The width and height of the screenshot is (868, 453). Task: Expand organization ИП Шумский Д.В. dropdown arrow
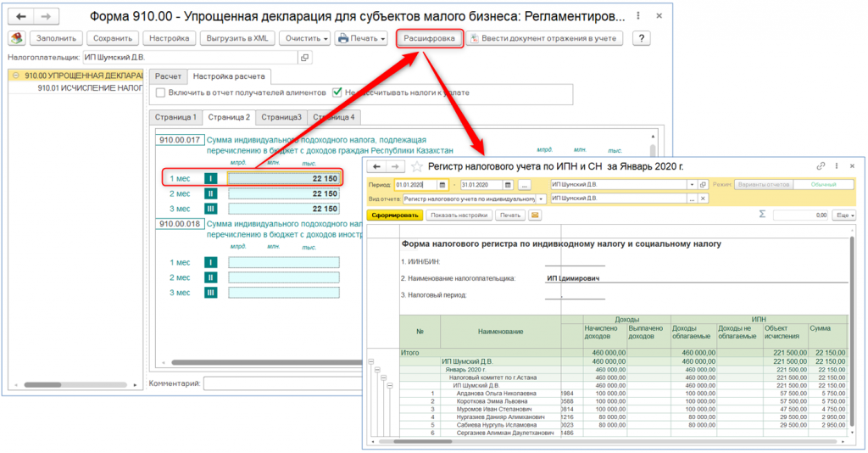pyautogui.click(x=692, y=184)
